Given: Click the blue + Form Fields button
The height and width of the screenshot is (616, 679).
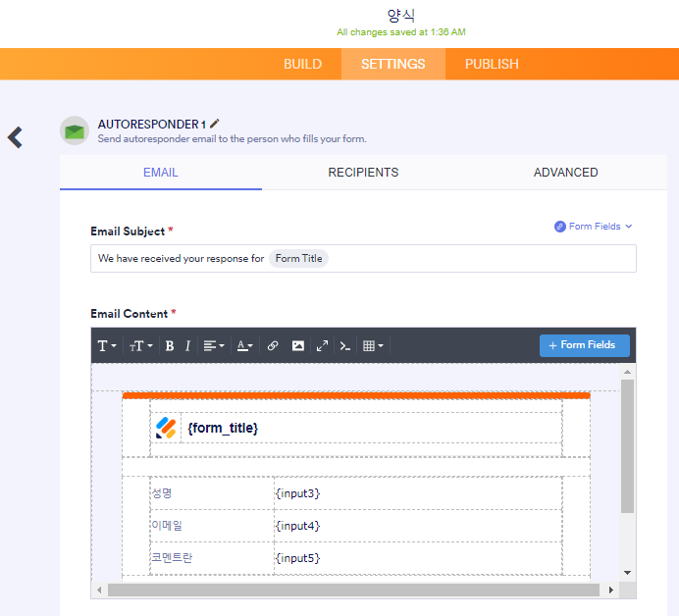Looking at the screenshot, I should coord(584,345).
